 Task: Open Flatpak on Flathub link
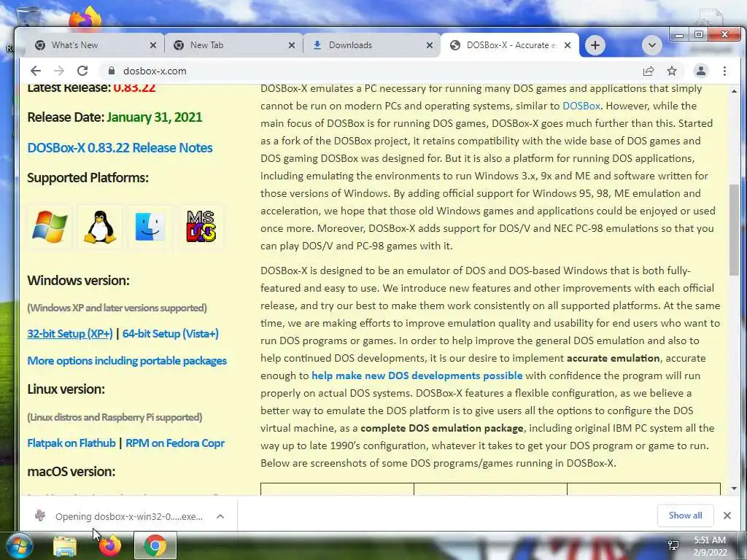71,443
